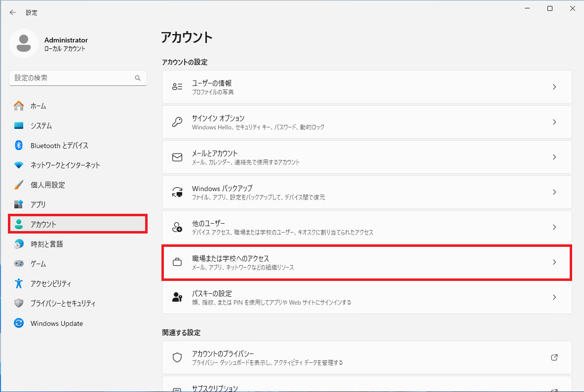The image size is (584, 392).
Task: Click chevron on パスキーの設定 row
Action: (554, 297)
